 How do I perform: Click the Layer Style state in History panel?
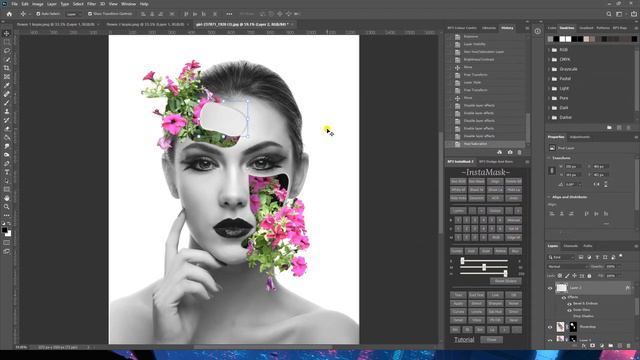pos(472,82)
